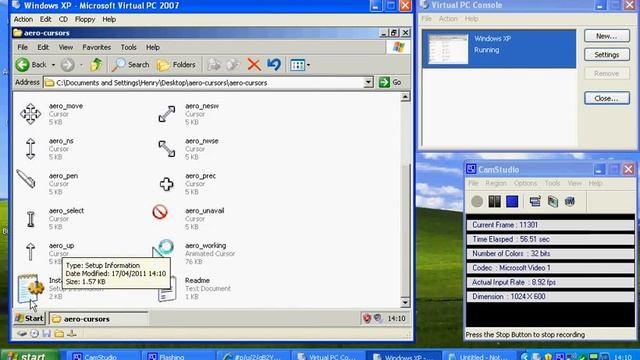Click the guest XP Start button
640x360 pixels.
click(29, 318)
